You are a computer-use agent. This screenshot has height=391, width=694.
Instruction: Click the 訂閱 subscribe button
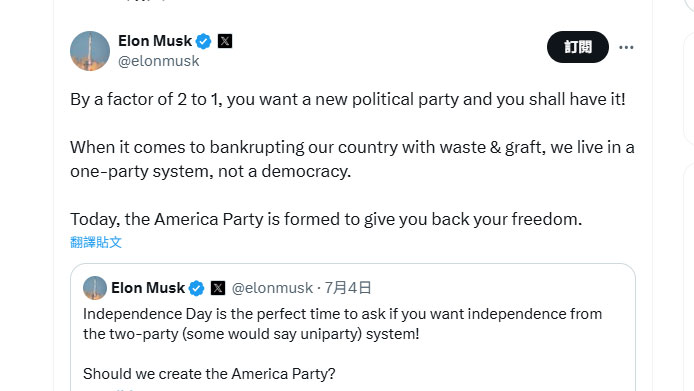pyautogui.click(x=578, y=47)
